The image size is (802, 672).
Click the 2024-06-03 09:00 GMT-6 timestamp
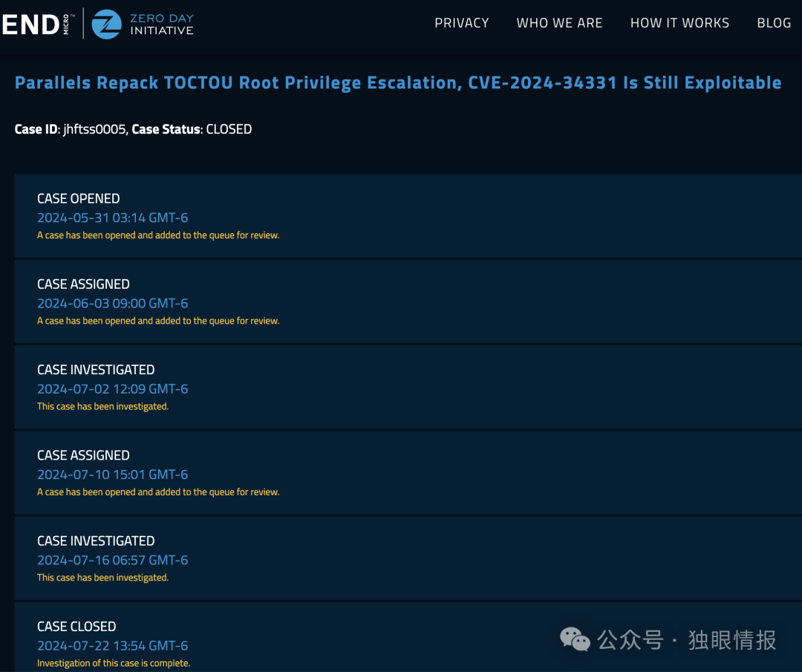(113, 303)
